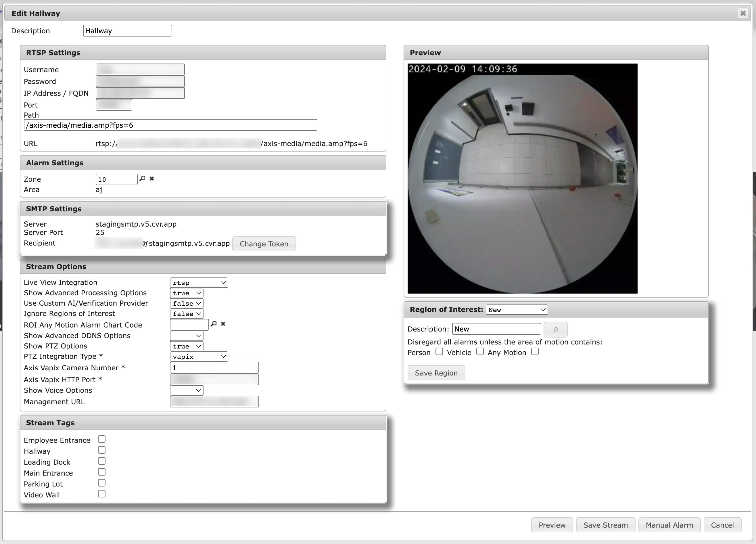The image size is (756, 544).
Task: Click the Save Region button
Action: pyautogui.click(x=436, y=373)
